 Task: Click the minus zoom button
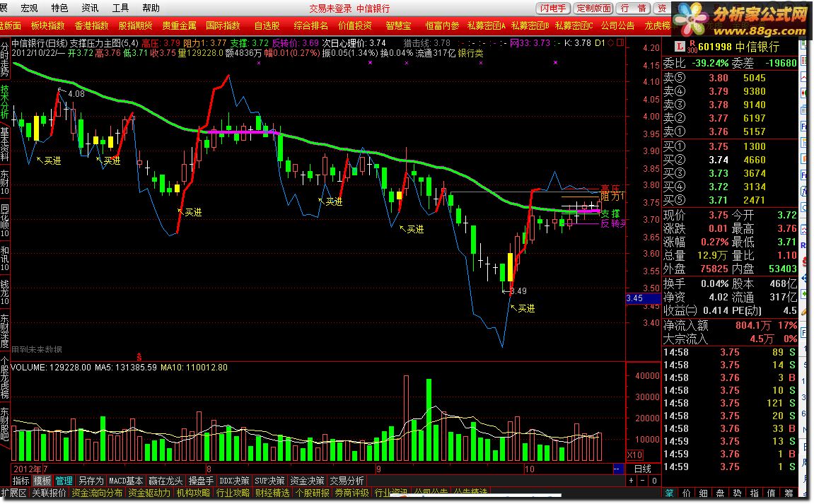[x=643, y=481]
